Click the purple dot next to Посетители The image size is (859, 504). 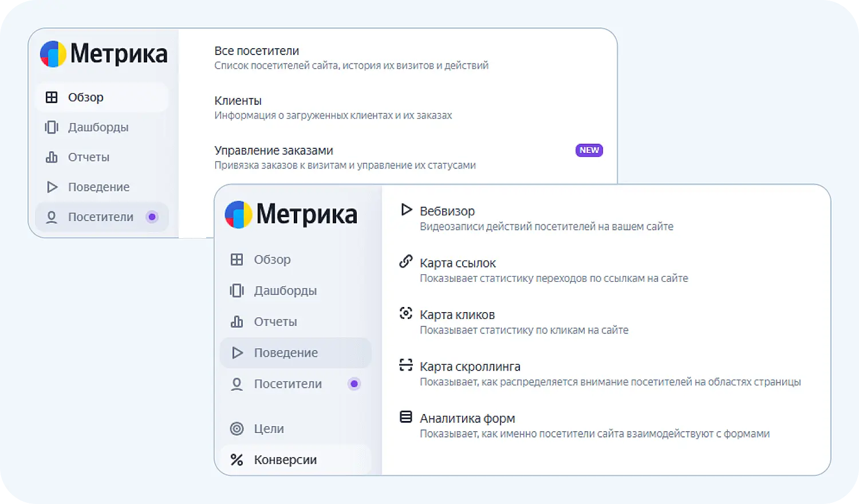tap(354, 384)
